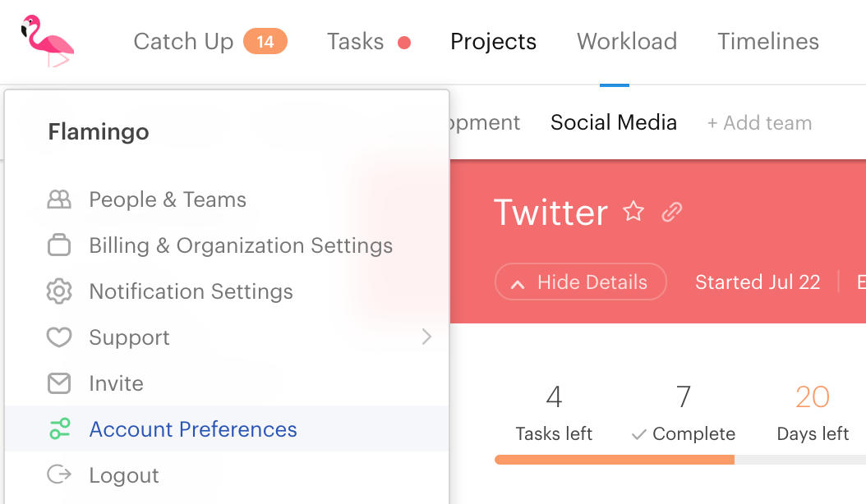
Task: Open the Timelines tab
Action: (767, 41)
